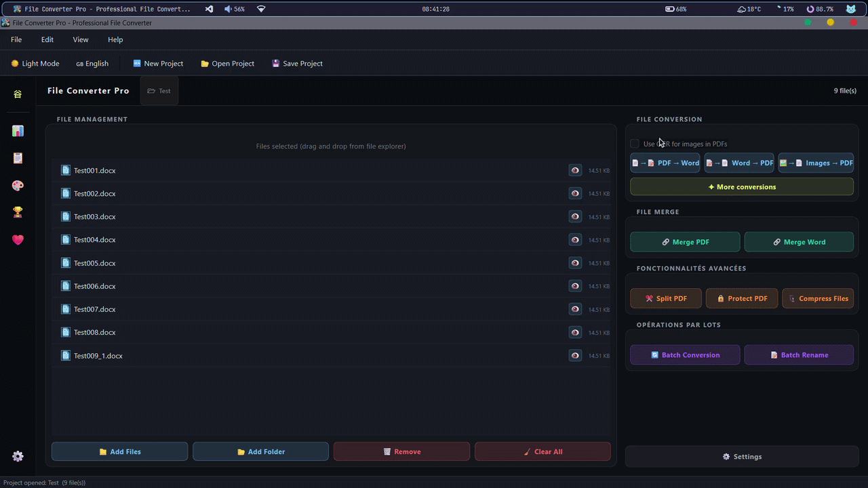Viewport: 868px width, 488px height.
Task: Click the VS Code icon in top bar
Action: point(209,9)
